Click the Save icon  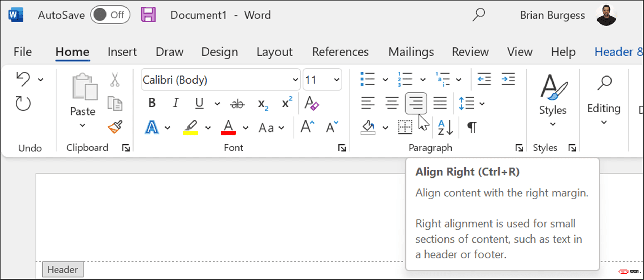148,15
